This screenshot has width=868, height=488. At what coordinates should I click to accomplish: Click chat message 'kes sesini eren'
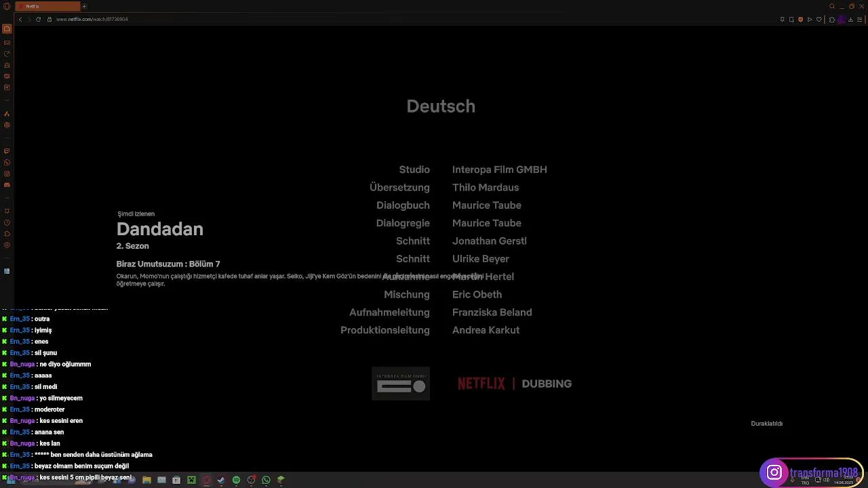click(61, 421)
